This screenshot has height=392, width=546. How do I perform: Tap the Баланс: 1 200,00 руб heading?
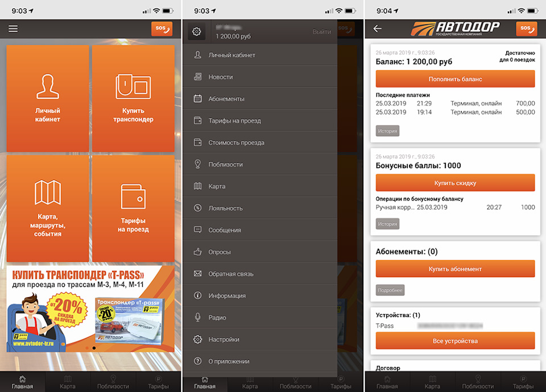click(x=414, y=61)
